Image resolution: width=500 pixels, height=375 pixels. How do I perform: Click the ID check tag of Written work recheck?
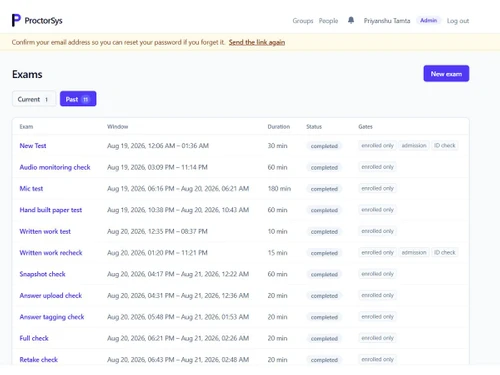click(x=444, y=253)
